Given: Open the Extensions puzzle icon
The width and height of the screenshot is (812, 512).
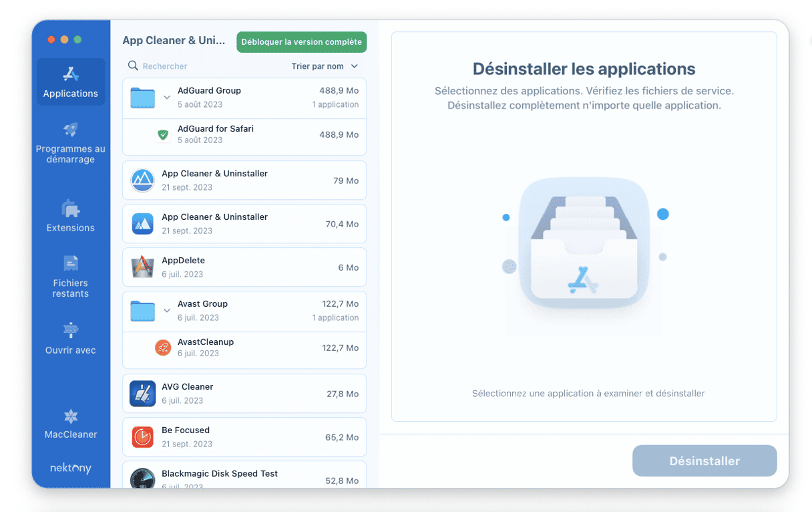Looking at the screenshot, I should [x=71, y=209].
